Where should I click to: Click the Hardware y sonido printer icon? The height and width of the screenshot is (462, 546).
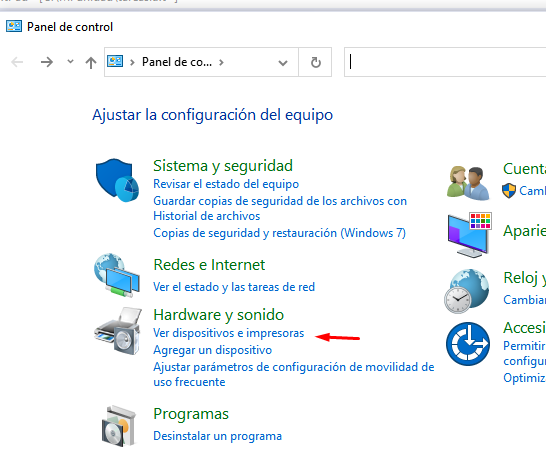coord(118,331)
